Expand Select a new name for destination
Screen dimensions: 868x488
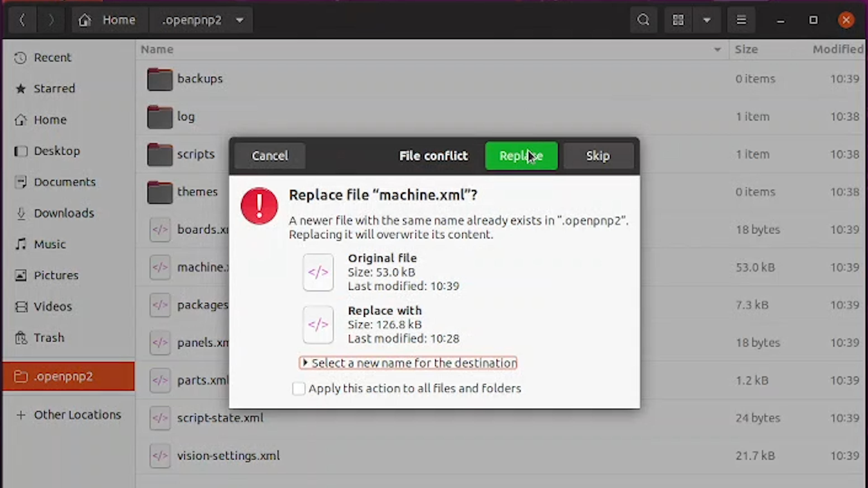408,363
